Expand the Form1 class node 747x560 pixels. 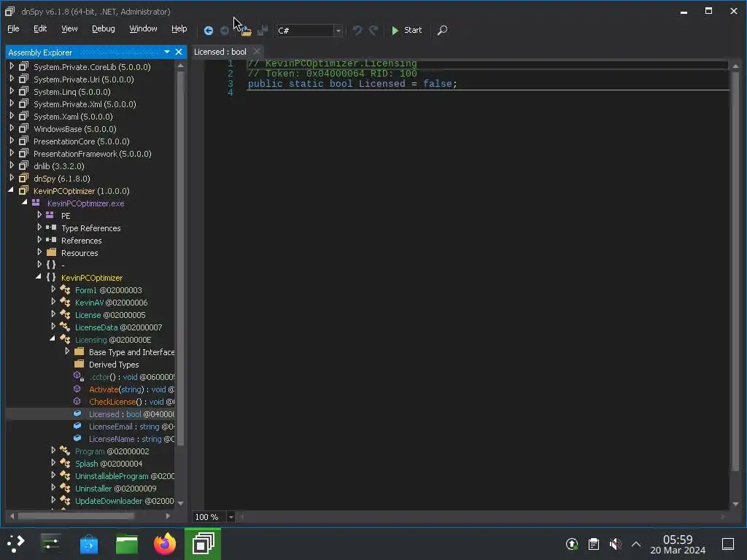tap(53, 289)
